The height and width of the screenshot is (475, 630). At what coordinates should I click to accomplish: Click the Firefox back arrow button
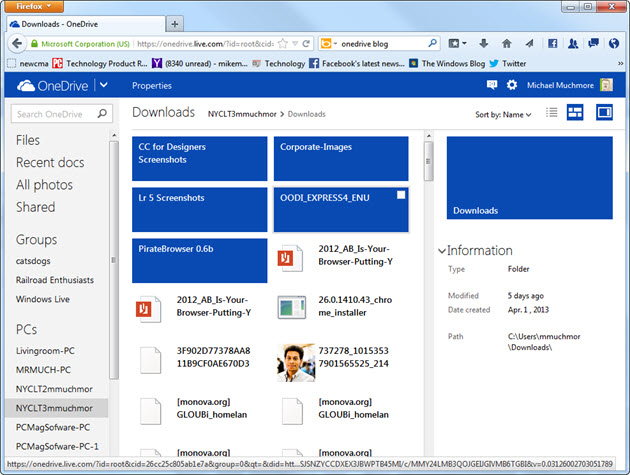[17, 43]
